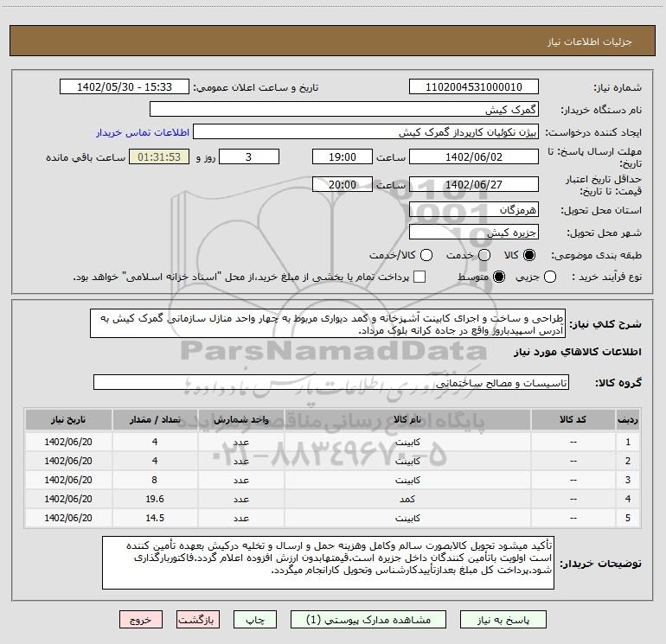
Task: Click the province field هرمزگان
Action: [474, 209]
